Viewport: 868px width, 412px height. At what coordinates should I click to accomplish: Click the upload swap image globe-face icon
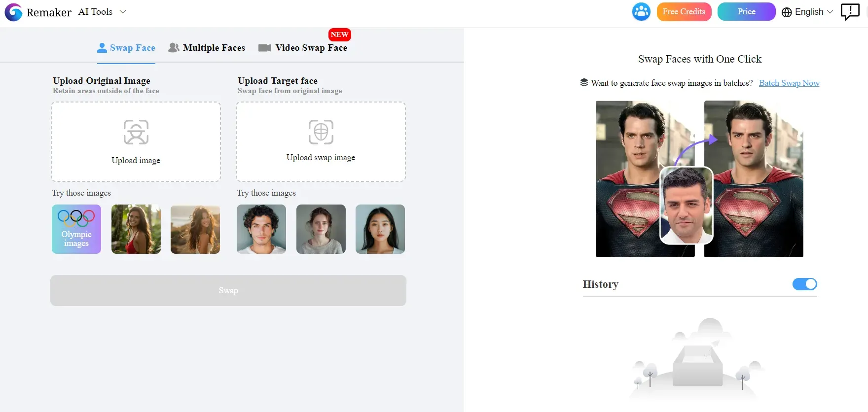(x=321, y=132)
